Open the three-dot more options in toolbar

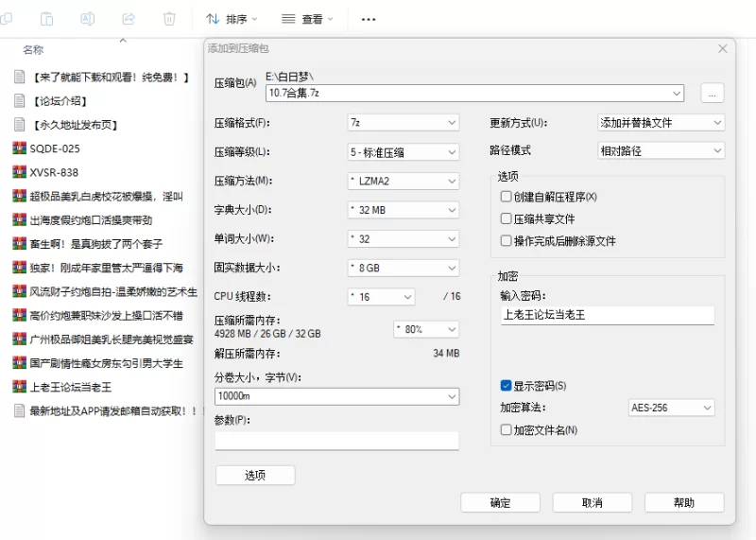pos(369,19)
